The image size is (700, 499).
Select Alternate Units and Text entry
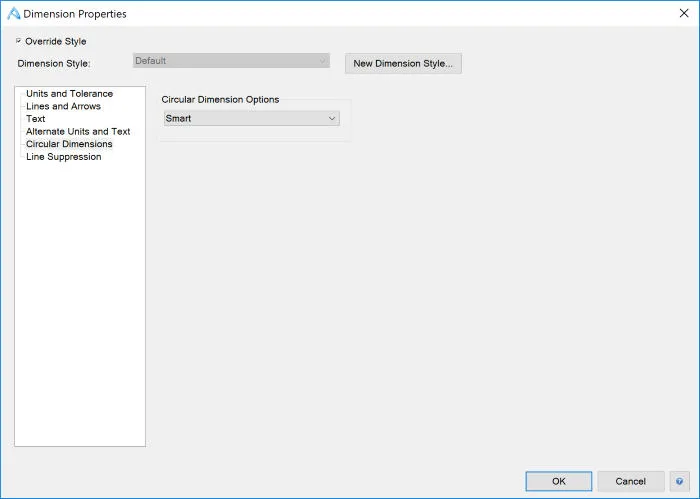coord(78,131)
